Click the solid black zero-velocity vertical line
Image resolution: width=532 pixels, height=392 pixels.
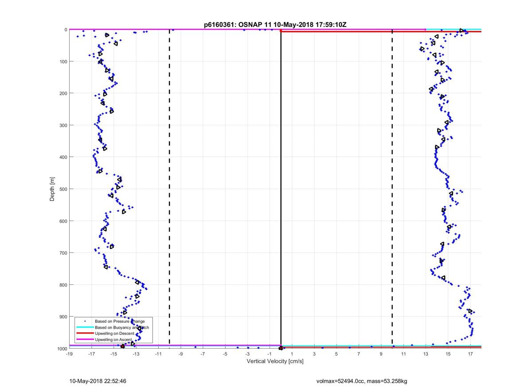click(x=281, y=189)
